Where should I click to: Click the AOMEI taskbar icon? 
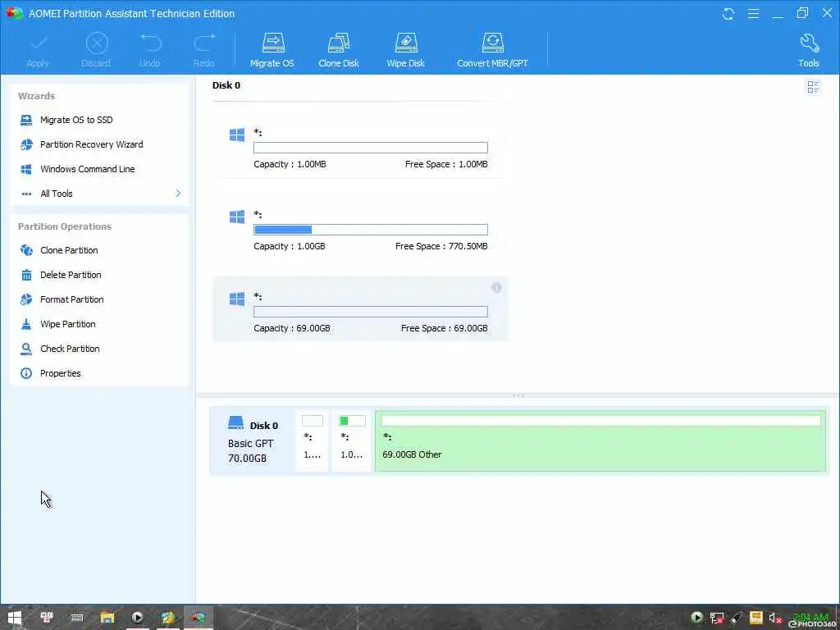click(199, 618)
